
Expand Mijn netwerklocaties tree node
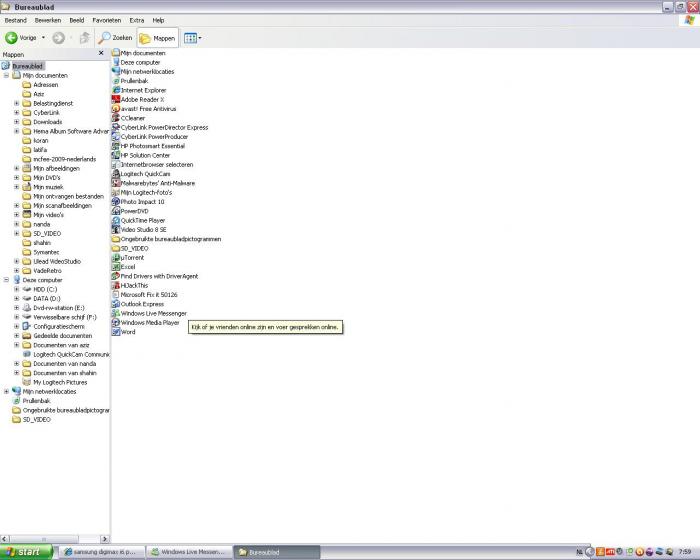pos(6,392)
